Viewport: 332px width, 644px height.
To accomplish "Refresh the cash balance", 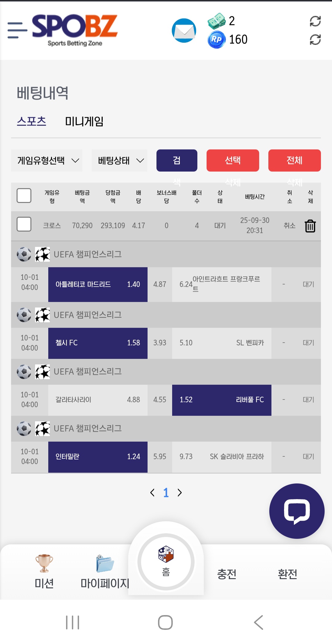I will tap(315, 21).
